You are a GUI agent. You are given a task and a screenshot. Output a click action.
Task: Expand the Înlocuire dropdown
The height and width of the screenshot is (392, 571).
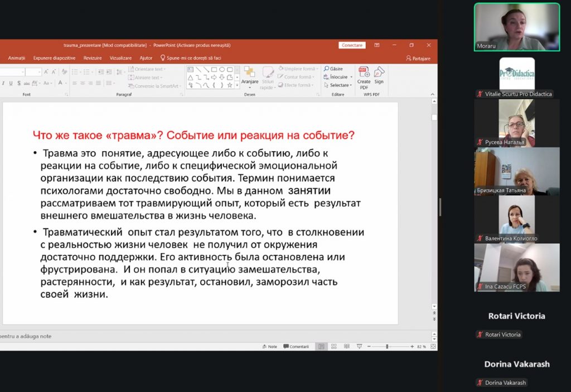click(x=352, y=77)
